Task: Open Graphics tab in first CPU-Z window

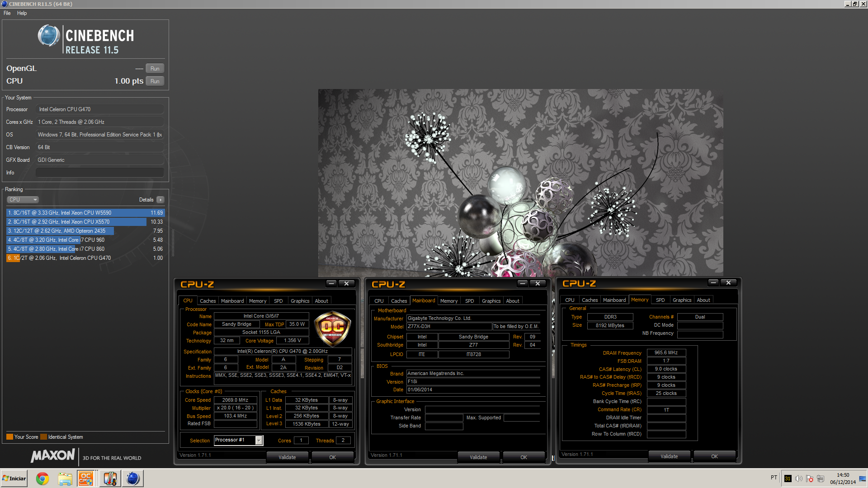Action: pos(300,301)
